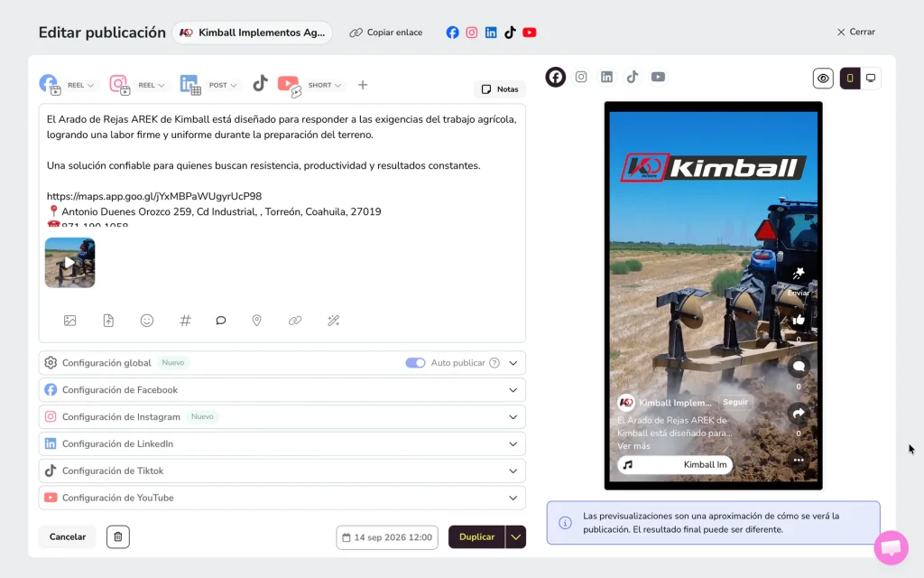Click the first comment bubble icon
This screenshot has width=924, height=578.
tap(221, 321)
